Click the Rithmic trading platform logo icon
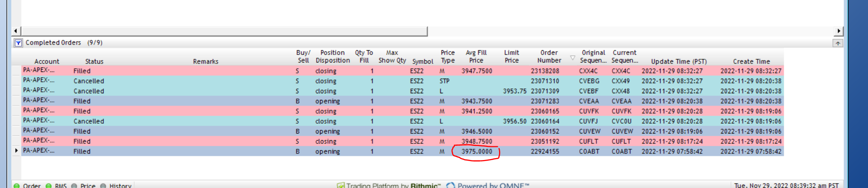 [340, 185]
